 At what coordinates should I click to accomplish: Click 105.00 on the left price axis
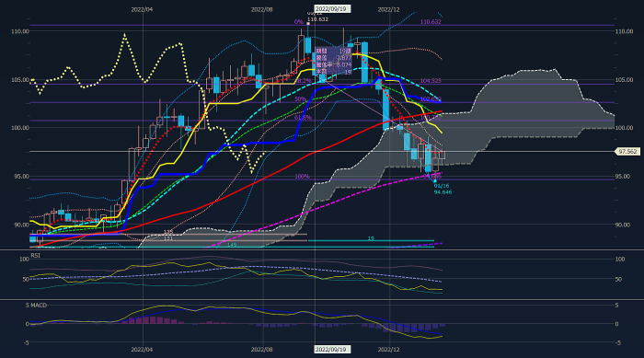coord(20,80)
